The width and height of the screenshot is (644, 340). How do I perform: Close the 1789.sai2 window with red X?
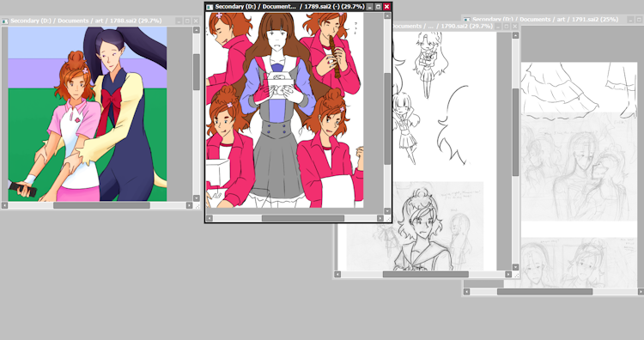pos(386,7)
